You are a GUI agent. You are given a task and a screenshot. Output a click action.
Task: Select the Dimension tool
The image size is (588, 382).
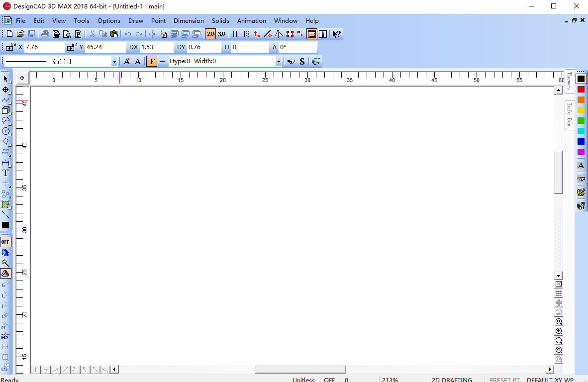point(5,163)
